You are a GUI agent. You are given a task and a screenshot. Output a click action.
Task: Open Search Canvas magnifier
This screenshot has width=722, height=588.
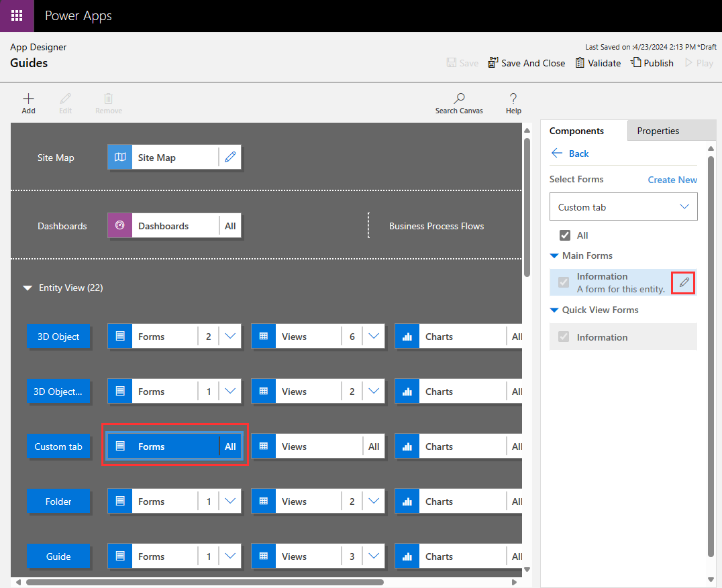pos(459,98)
